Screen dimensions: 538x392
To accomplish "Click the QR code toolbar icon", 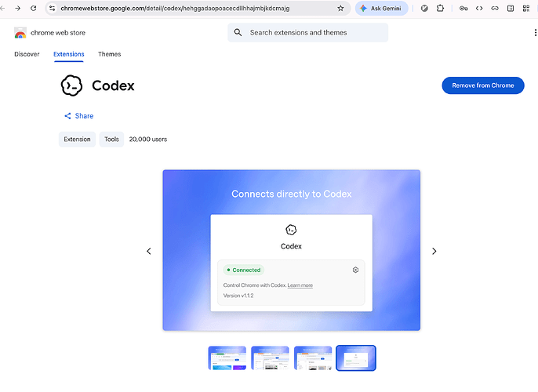I will pos(526,8).
